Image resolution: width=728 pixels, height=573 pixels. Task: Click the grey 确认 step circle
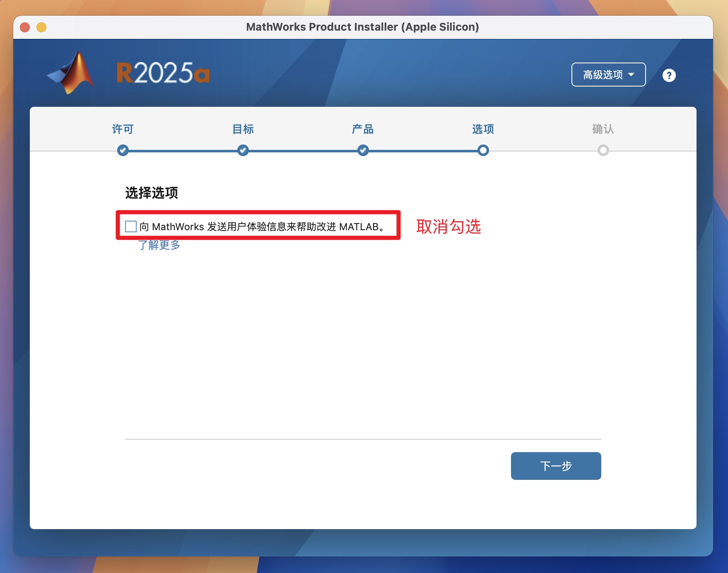click(603, 150)
